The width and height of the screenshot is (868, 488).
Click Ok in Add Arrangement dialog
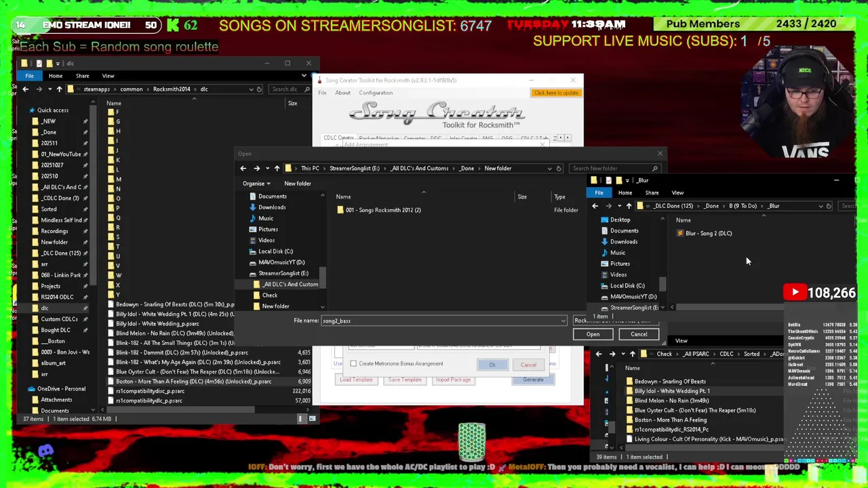[x=492, y=365]
